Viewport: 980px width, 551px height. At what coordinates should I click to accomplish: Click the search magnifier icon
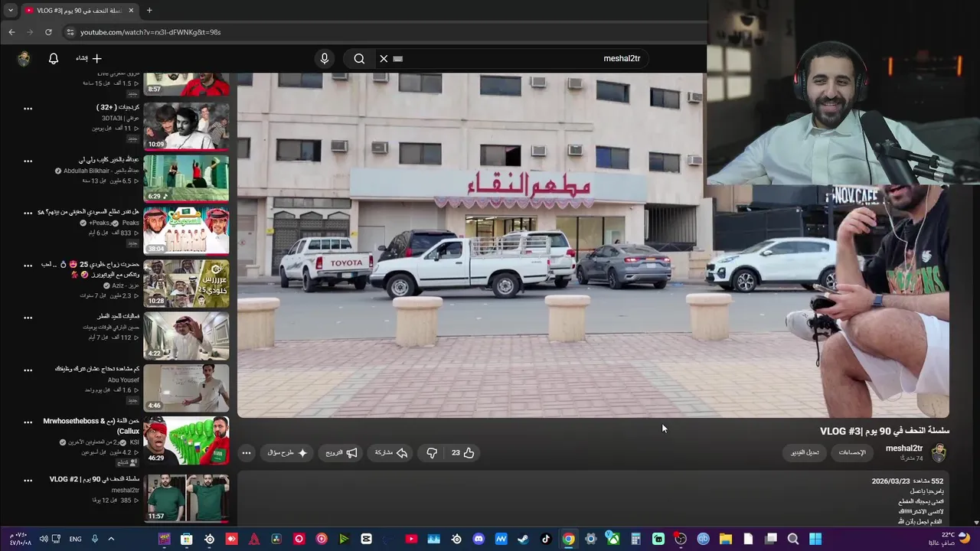tap(359, 58)
